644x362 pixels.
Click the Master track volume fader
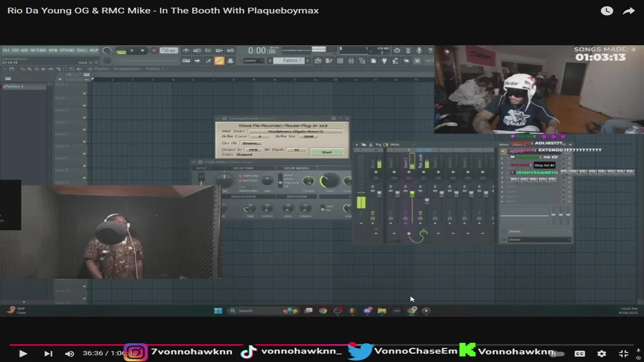point(379,194)
